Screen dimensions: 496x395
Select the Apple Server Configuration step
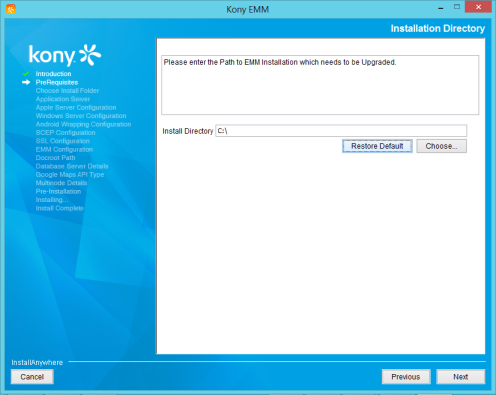[x=76, y=107]
